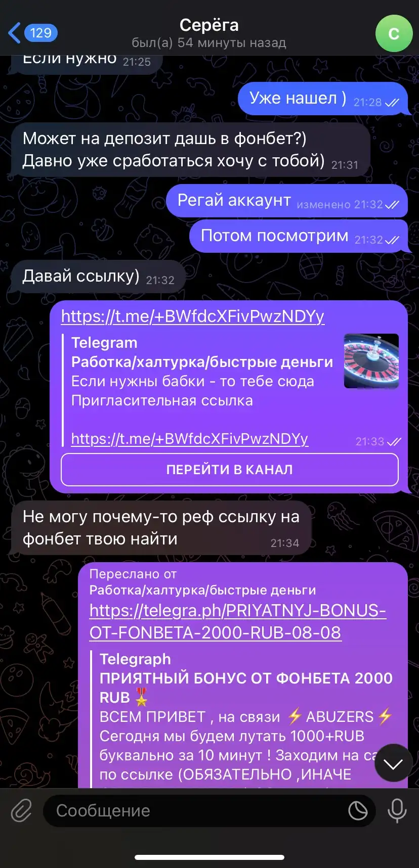Image resolution: width=419 pixels, height=868 pixels.
Task: Tap the microphone voice message icon
Action: (397, 811)
